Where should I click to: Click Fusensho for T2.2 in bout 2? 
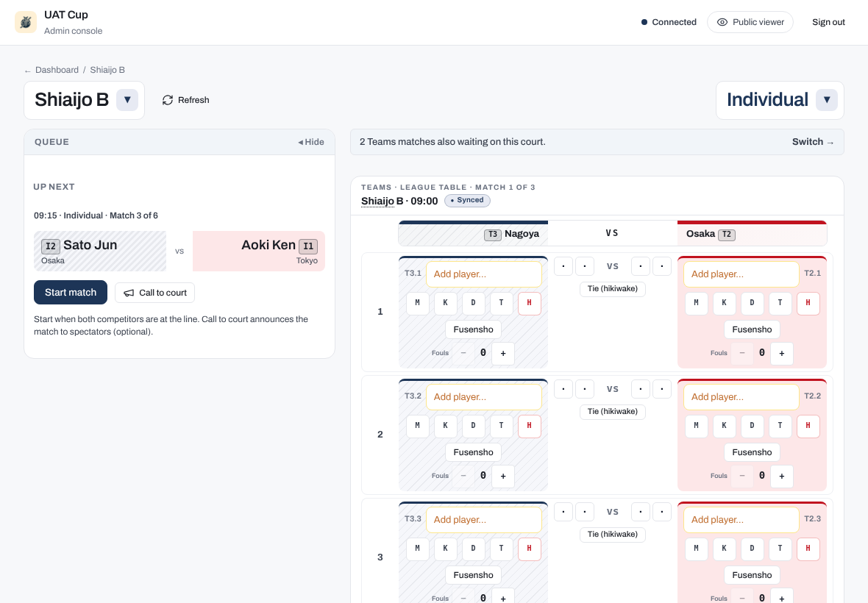click(x=752, y=452)
